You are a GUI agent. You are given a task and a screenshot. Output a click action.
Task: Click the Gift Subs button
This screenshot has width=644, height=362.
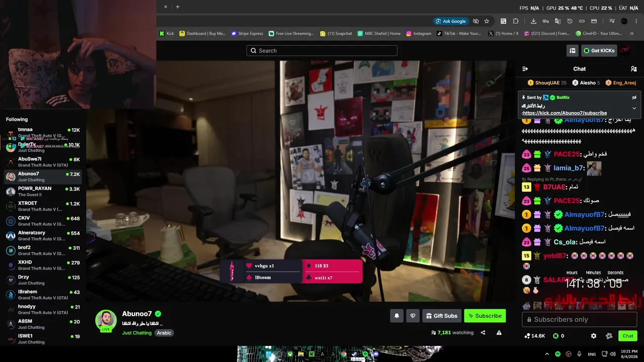point(442,316)
